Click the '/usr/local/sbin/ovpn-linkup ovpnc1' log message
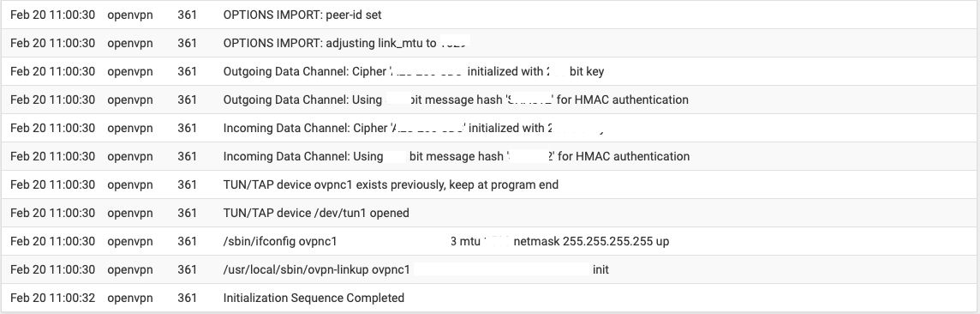980x314 pixels. pos(316,269)
